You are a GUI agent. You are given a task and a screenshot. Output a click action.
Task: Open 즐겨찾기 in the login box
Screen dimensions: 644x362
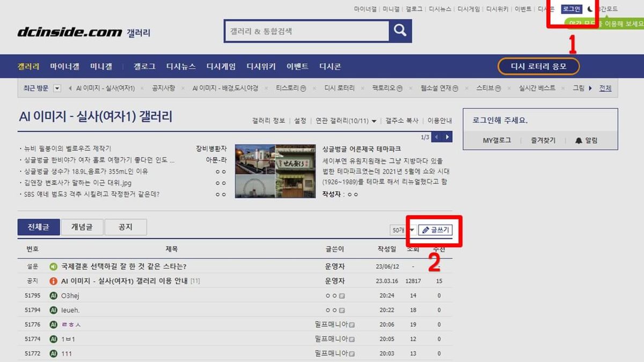click(543, 141)
